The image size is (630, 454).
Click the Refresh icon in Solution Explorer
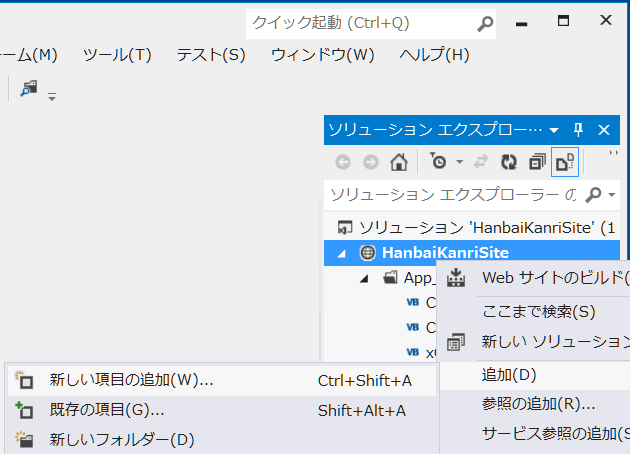coord(509,162)
